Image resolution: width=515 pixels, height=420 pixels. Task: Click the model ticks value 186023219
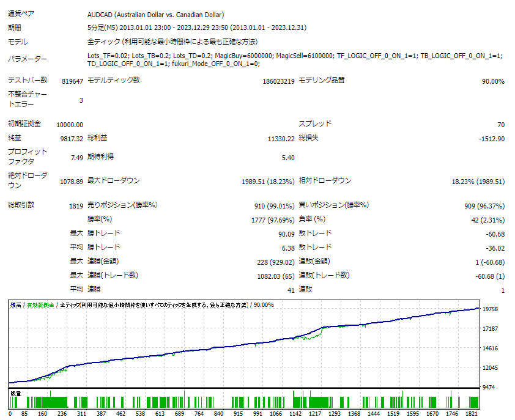(x=278, y=81)
